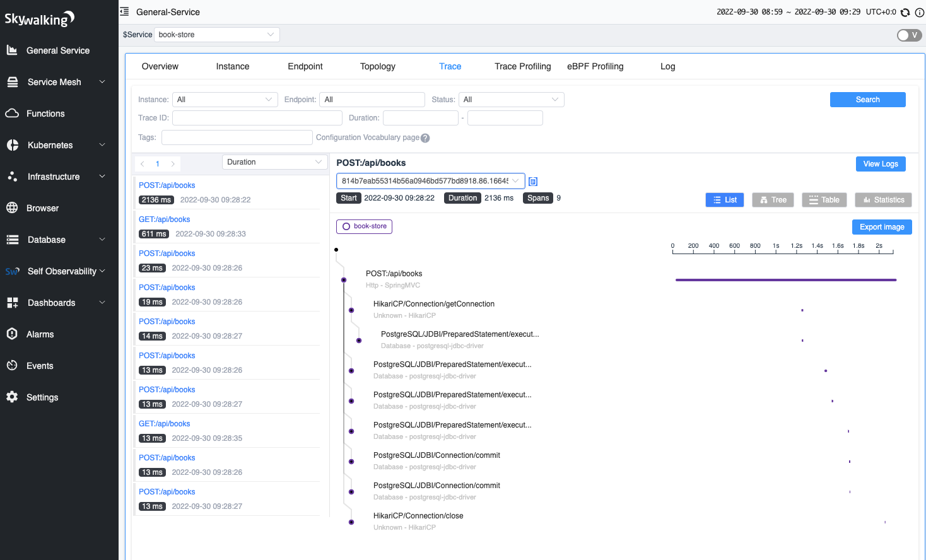Open the trace ID selector dropdown
The image size is (926, 560).
pyautogui.click(x=431, y=181)
